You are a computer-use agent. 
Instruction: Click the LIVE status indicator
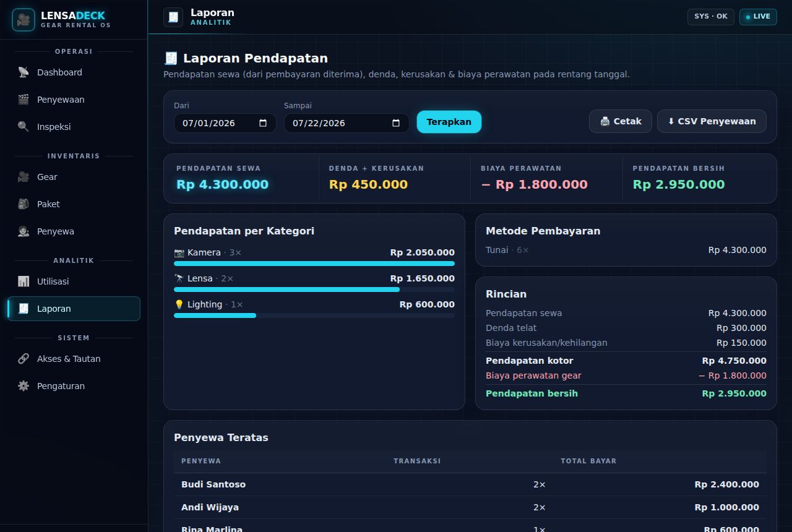coord(758,17)
